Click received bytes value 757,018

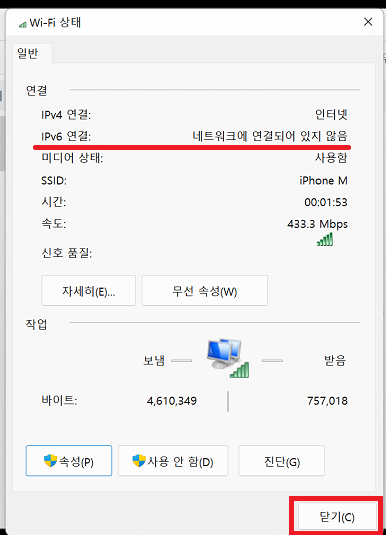pos(327,401)
